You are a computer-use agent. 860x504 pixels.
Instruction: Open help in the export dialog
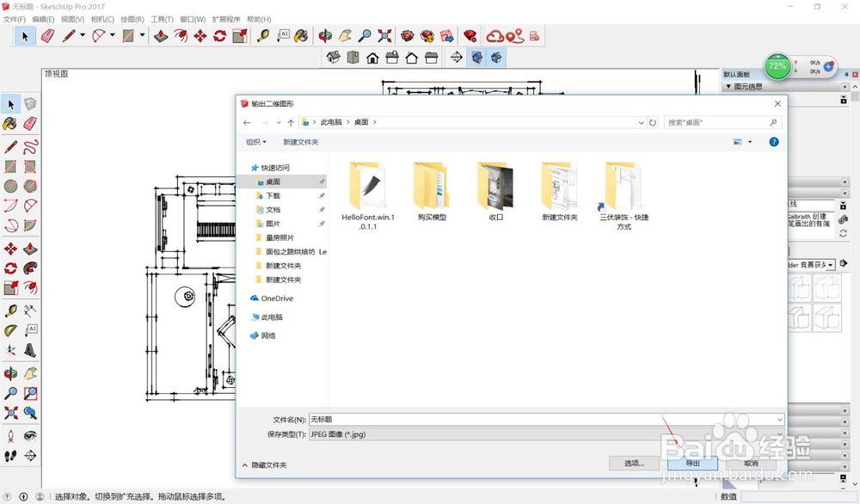[774, 142]
